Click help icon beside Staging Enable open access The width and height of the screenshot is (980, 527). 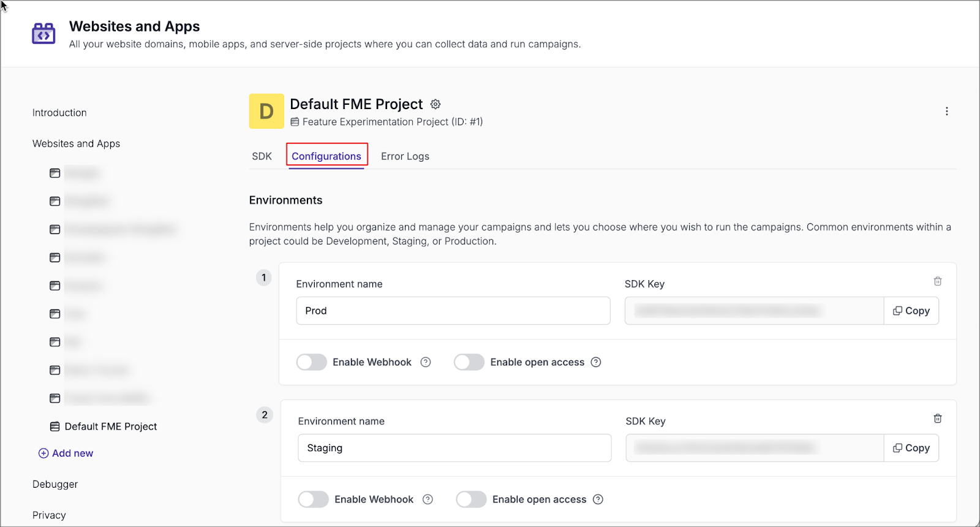598,499
